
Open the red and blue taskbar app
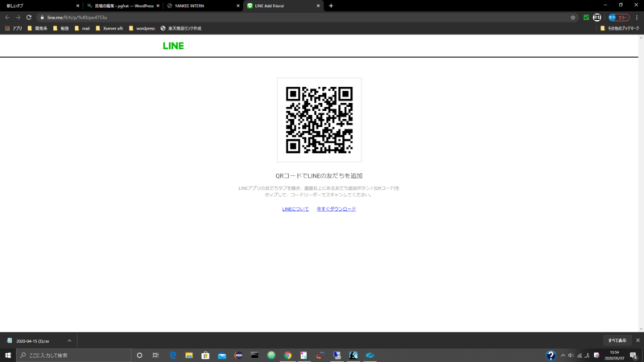(320, 355)
